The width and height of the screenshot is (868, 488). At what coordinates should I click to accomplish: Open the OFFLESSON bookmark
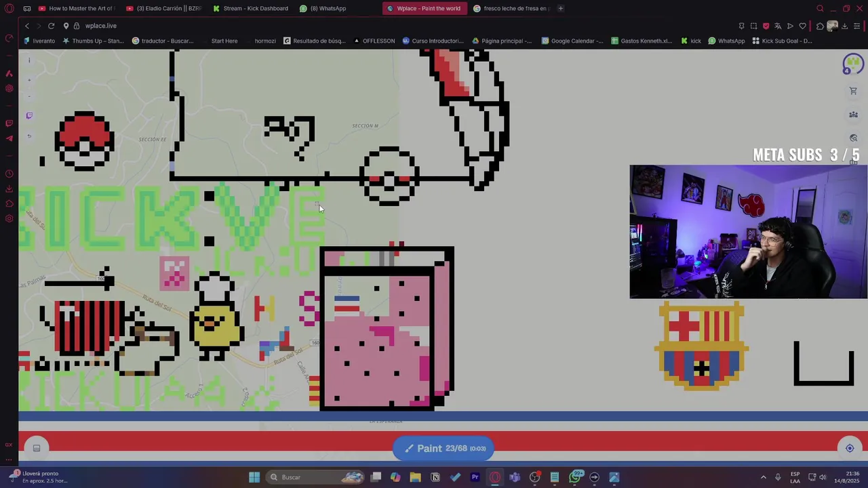click(374, 41)
